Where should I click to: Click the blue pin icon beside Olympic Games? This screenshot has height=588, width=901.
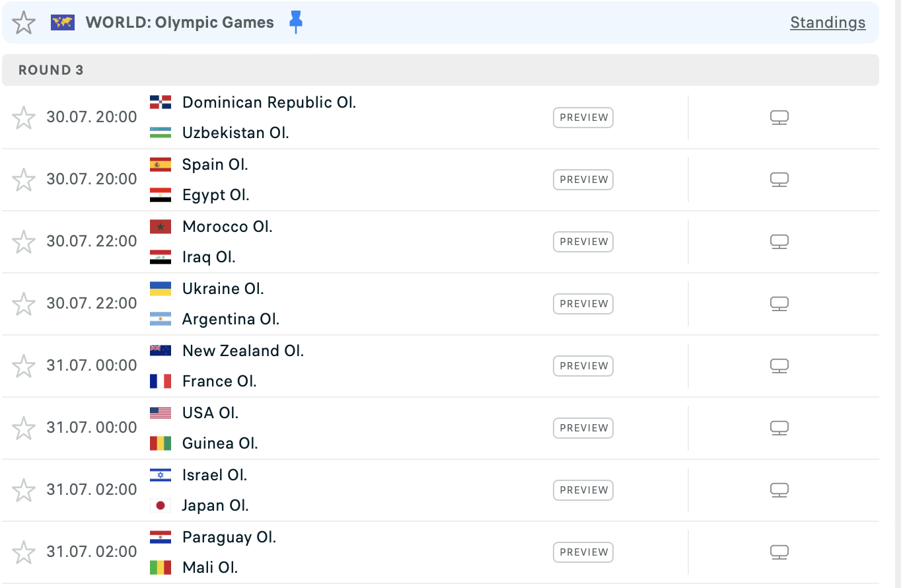[x=296, y=22]
